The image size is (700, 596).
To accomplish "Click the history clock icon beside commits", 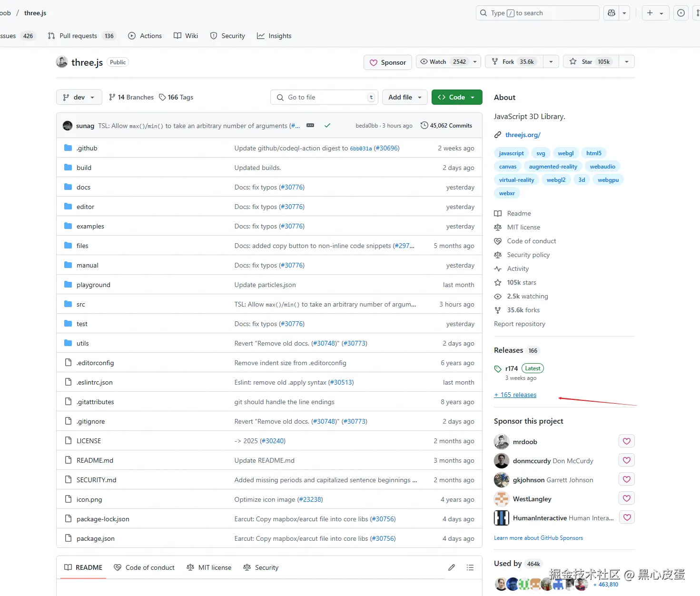I will (x=424, y=125).
